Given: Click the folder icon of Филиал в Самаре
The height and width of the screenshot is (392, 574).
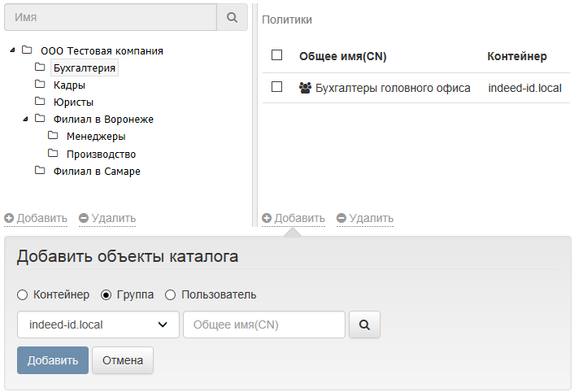Looking at the screenshot, I should [x=40, y=171].
